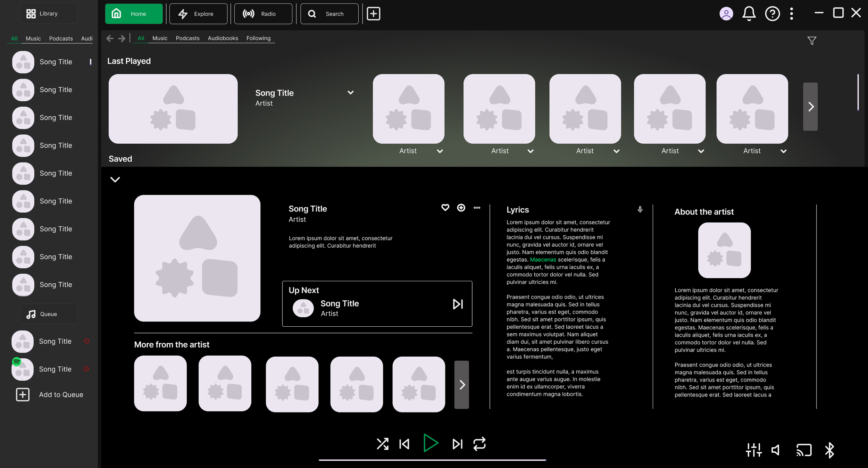Click the volume speaker icon
This screenshot has height=468, width=868.
(x=776, y=450)
